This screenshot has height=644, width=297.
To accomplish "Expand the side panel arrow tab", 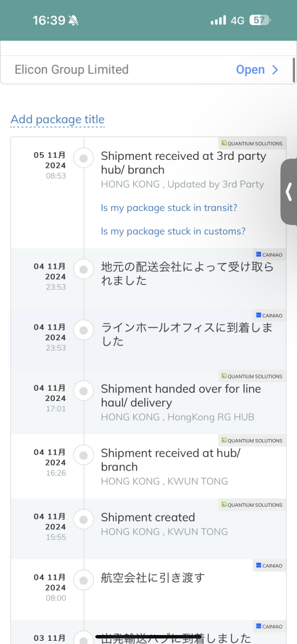I will pos(289,192).
